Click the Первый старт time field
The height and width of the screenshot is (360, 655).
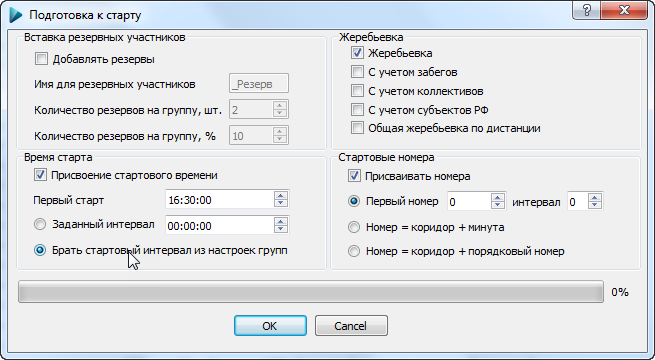point(219,200)
